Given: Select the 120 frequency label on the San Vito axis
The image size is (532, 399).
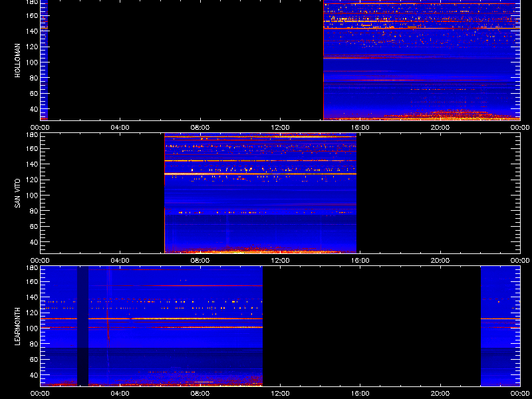Looking at the screenshot, I should (33, 180).
